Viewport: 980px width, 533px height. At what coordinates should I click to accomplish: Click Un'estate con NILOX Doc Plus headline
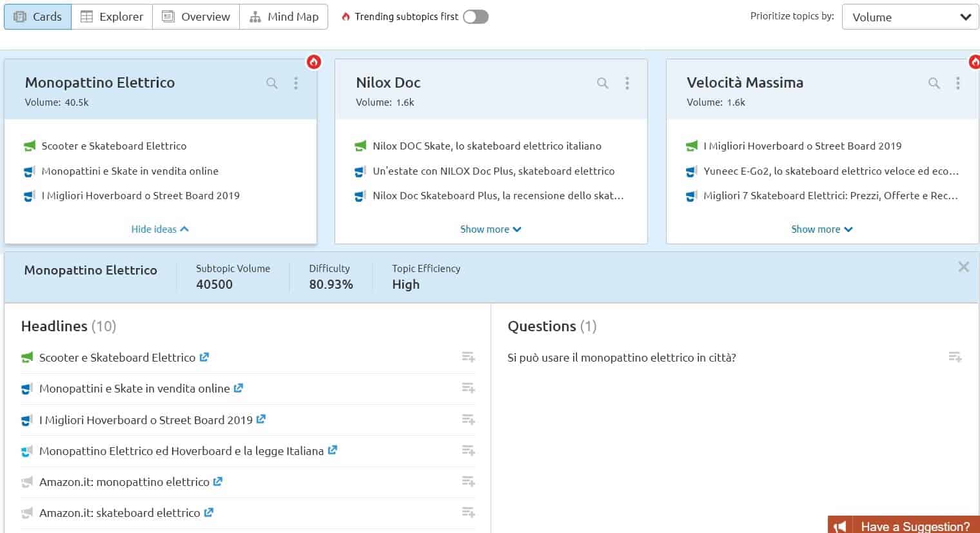pos(493,171)
